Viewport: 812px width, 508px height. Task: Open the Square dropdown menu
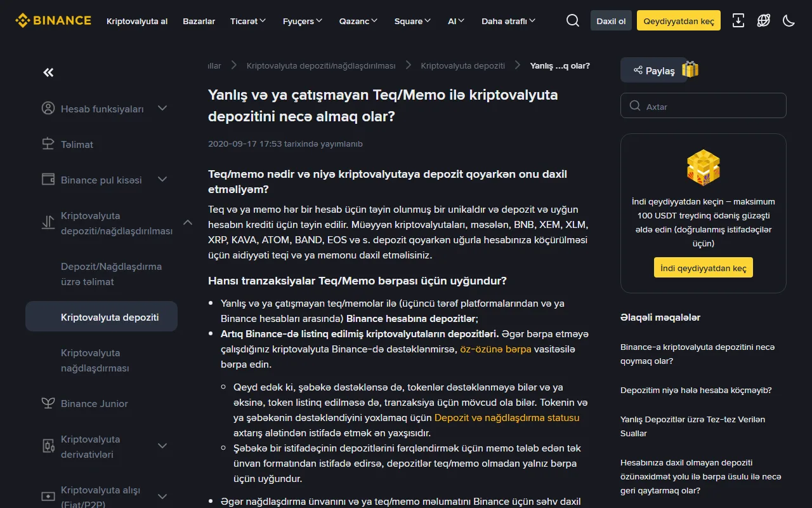point(412,21)
